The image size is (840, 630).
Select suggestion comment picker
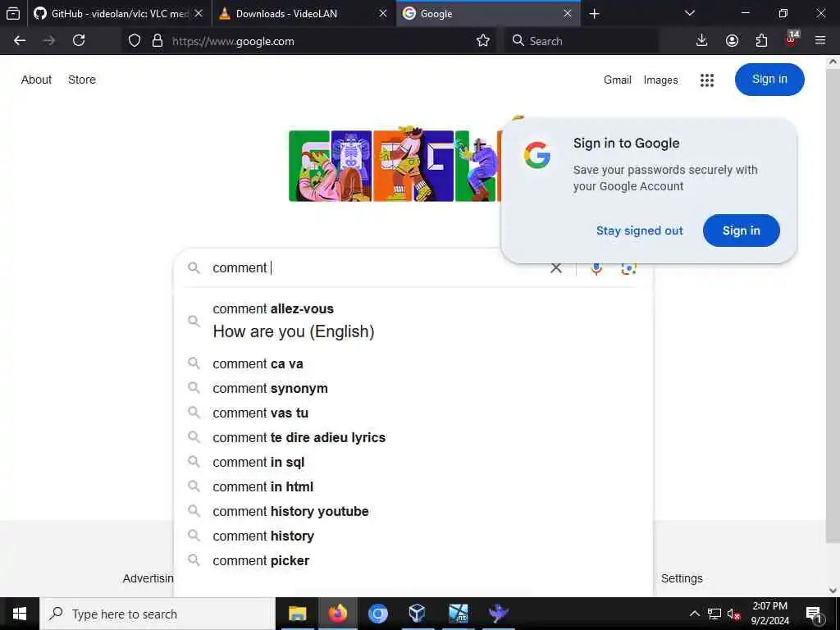413,561
